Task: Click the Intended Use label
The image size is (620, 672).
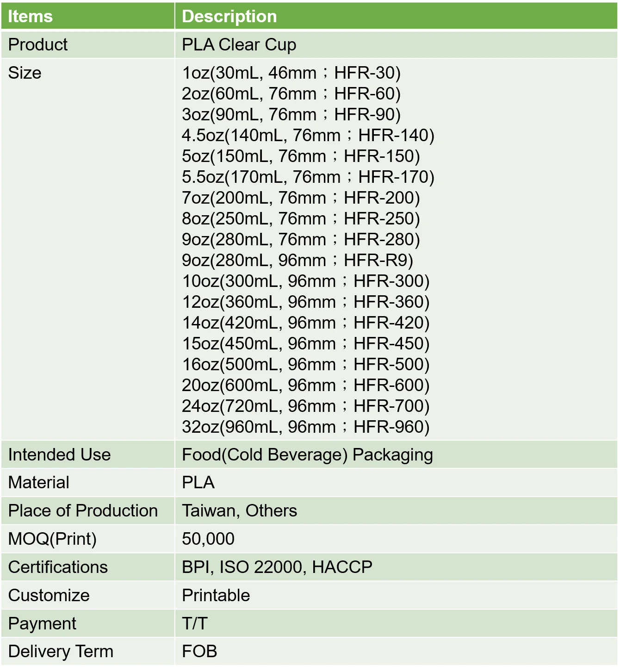Action: pos(59,455)
